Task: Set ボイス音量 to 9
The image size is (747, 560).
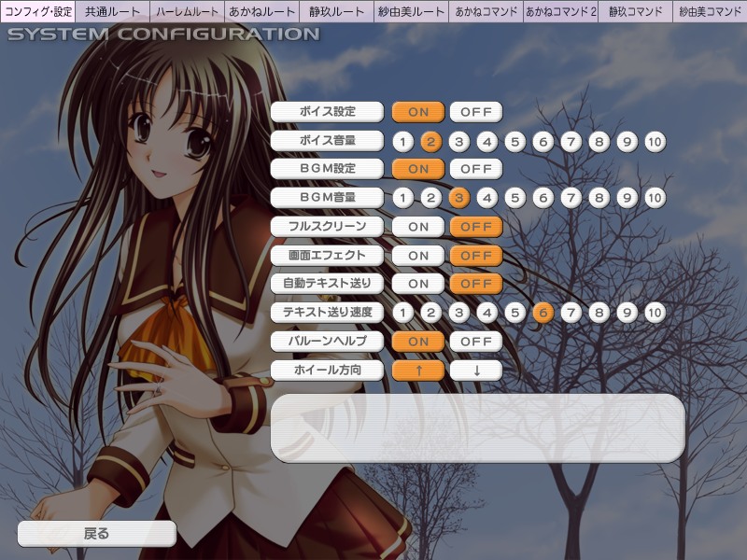Action: tap(627, 142)
